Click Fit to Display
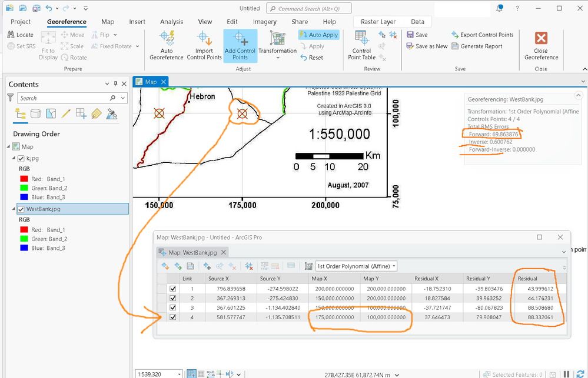This screenshot has width=588, height=378. [48, 46]
